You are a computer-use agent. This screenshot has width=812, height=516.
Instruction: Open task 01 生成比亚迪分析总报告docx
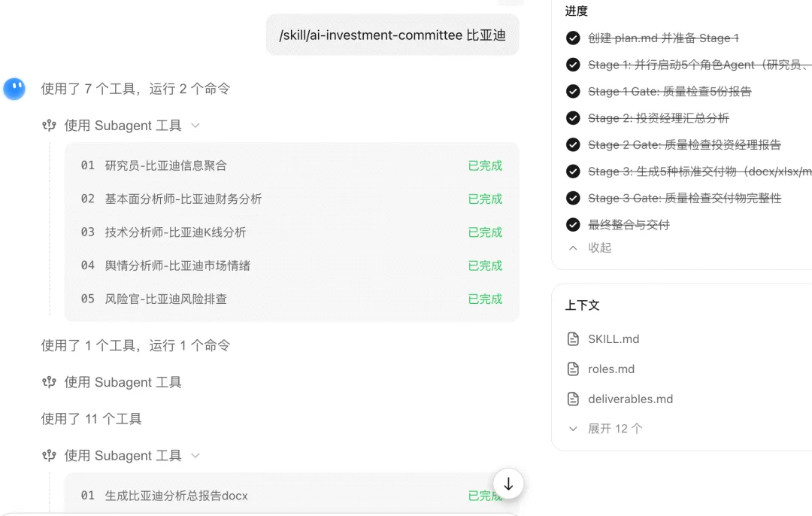tap(292, 496)
